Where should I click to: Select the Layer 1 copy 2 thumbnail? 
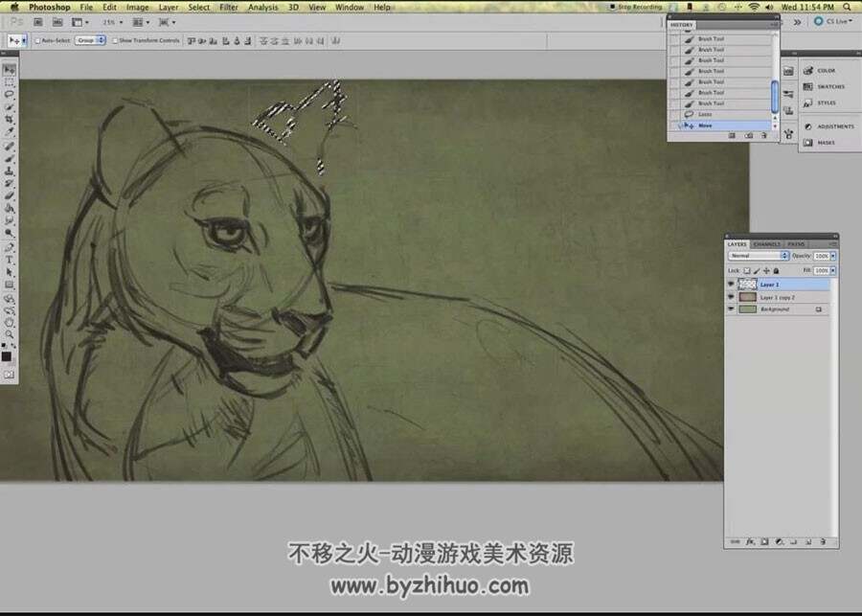pyautogui.click(x=747, y=297)
